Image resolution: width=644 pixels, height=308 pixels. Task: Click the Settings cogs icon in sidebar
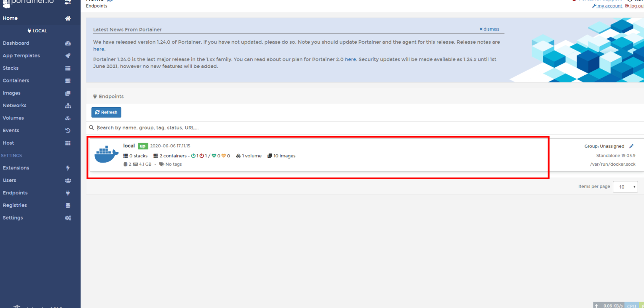tap(68, 218)
